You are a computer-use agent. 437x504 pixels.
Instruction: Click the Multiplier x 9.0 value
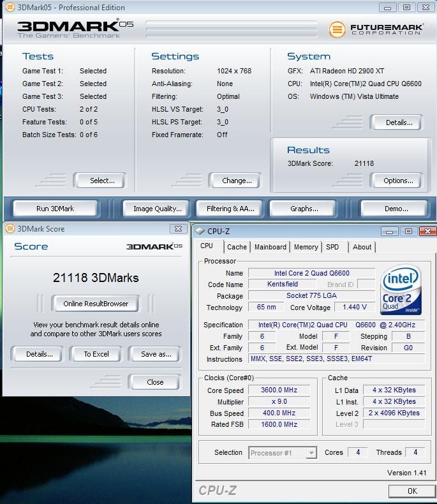tap(279, 401)
